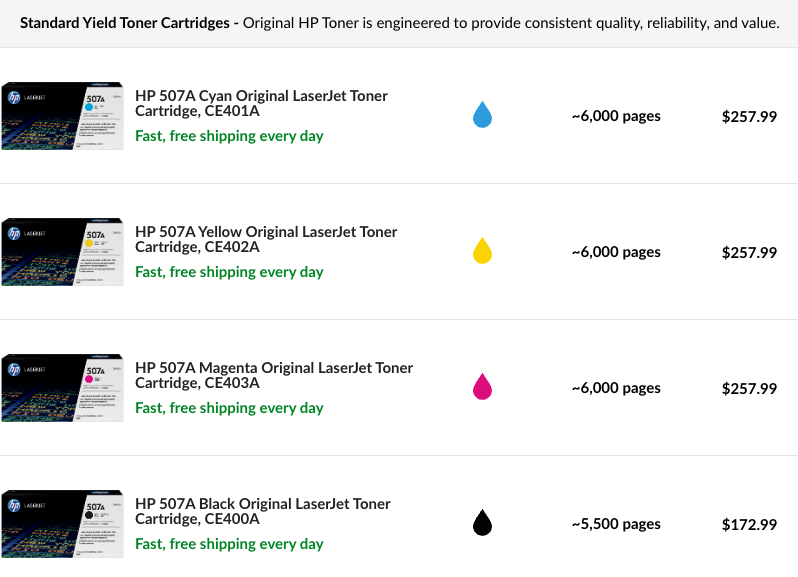The height and width of the screenshot is (577, 798).
Task: Click free shipping text under Black cartridge
Action: [x=229, y=544]
